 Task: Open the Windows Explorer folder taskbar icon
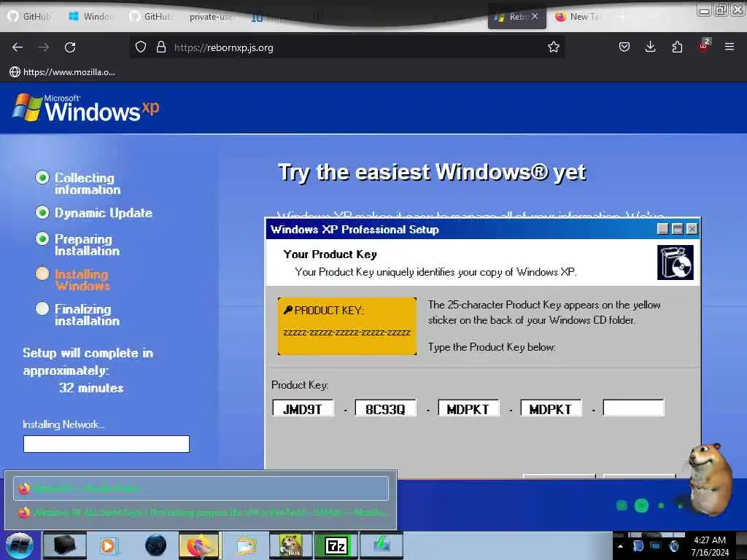(x=246, y=545)
